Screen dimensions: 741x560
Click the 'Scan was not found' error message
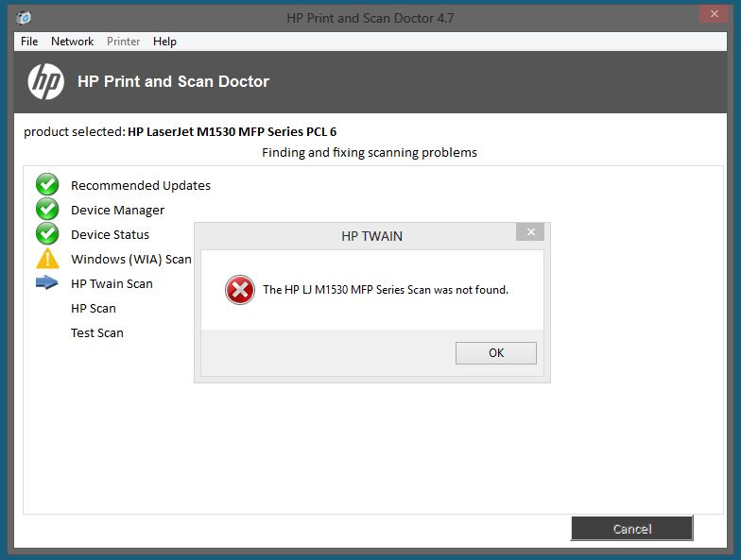(x=386, y=290)
